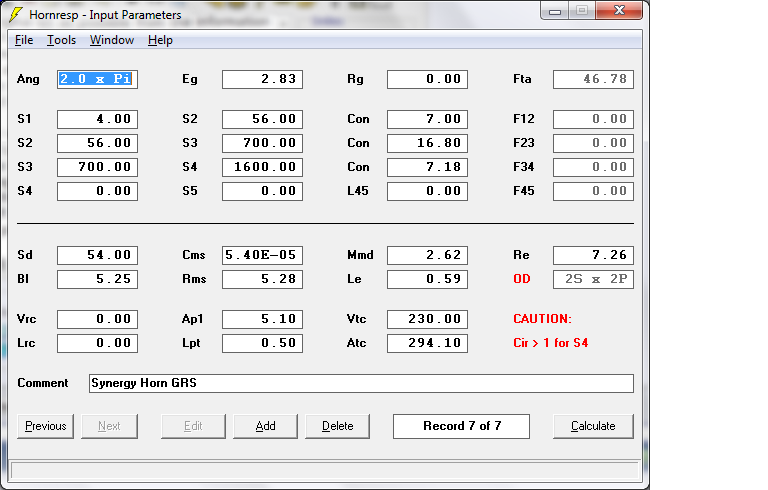This screenshot has width=768, height=490.
Task: Click the Rms field showing 5.28
Action: (x=263, y=279)
